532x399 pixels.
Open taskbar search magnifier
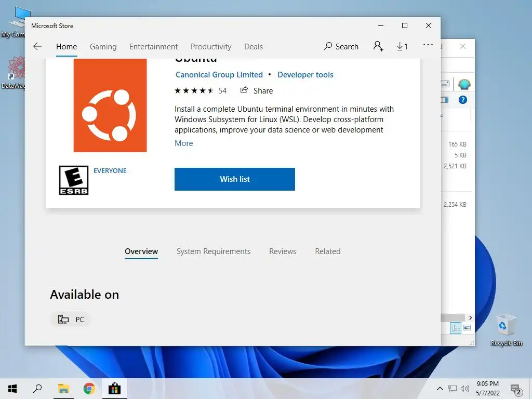(37, 389)
